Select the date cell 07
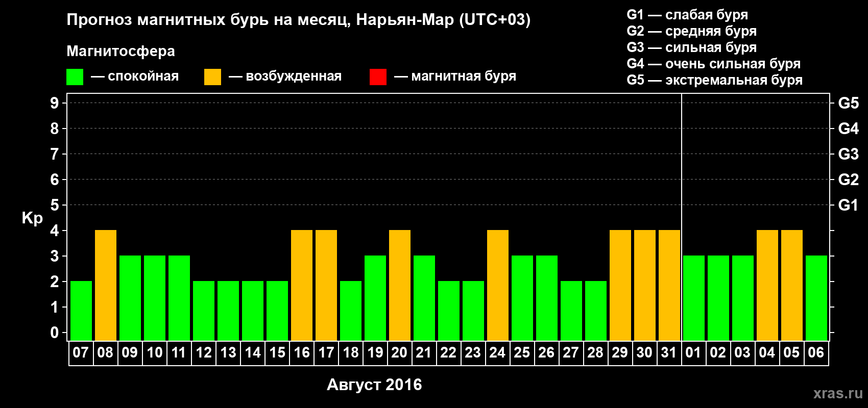This screenshot has width=868, height=408. coord(81,353)
